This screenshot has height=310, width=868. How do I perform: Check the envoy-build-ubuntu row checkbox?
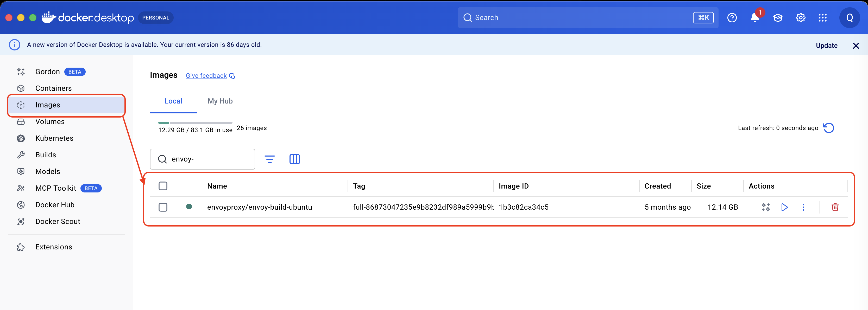pyautogui.click(x=163, y=207)
